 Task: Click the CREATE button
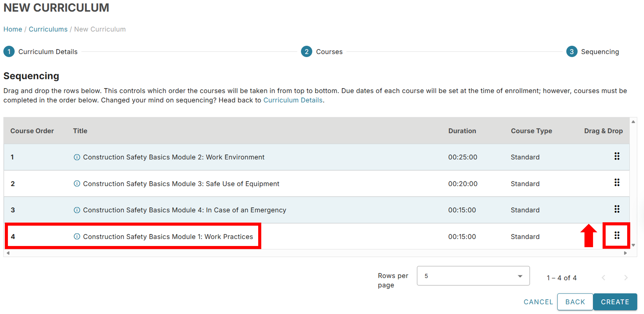point(615,302)
